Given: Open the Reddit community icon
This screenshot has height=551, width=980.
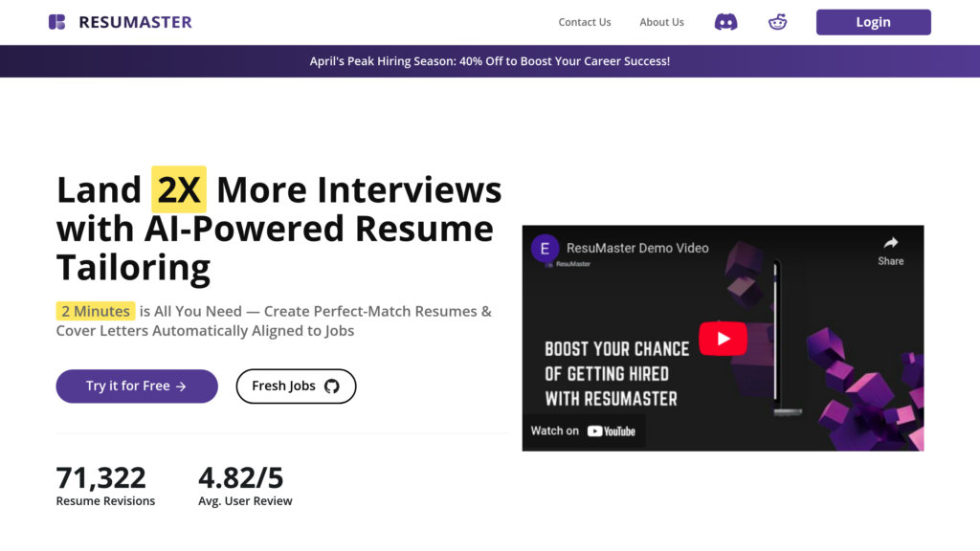Looking at the screenshot, I should point(777,22).
